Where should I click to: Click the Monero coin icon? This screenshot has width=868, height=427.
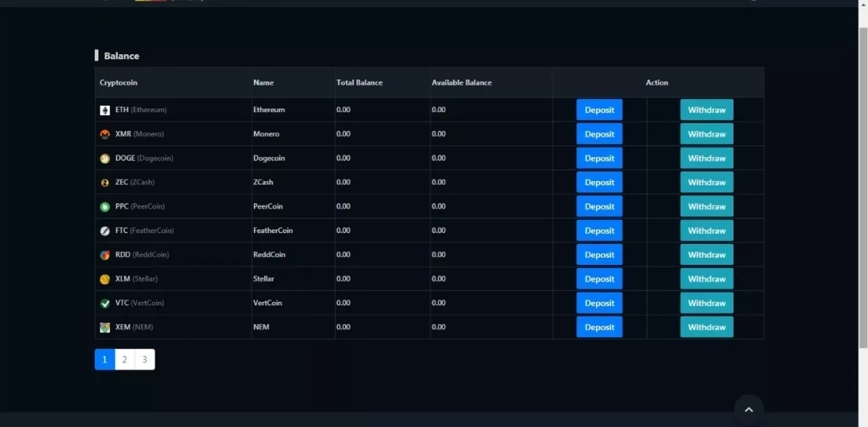(x=105, y=134)
